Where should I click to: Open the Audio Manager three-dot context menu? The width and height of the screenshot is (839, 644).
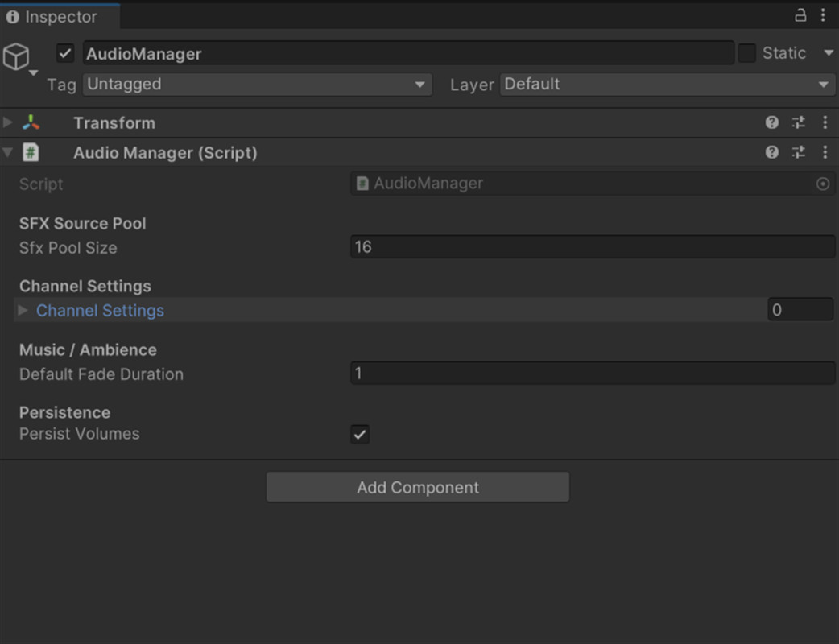825,152
